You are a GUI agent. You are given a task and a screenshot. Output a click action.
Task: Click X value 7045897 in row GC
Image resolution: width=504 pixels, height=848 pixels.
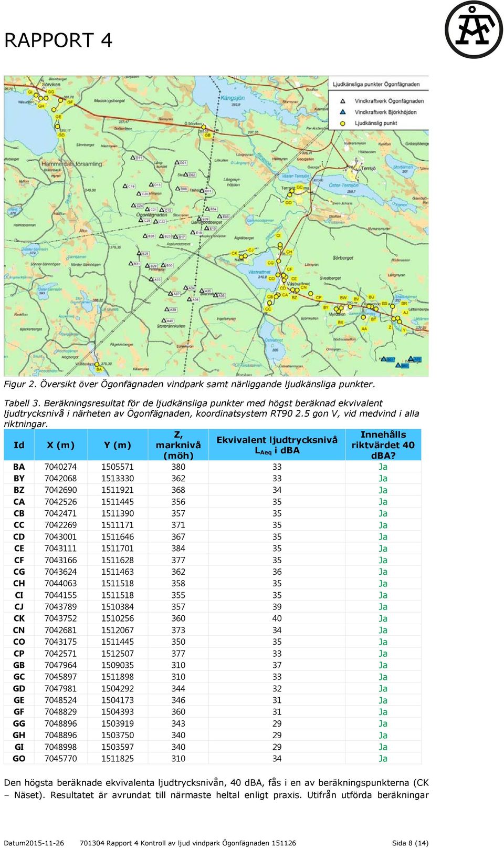60,677
